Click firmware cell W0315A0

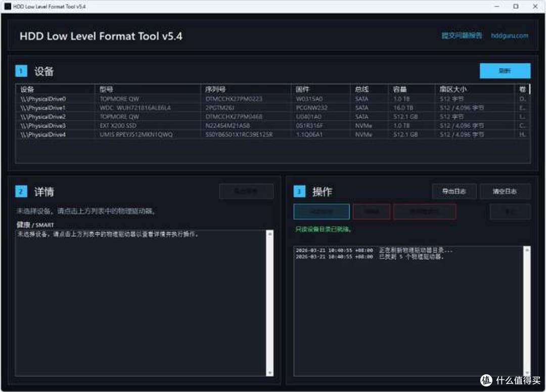click(309, 99)
